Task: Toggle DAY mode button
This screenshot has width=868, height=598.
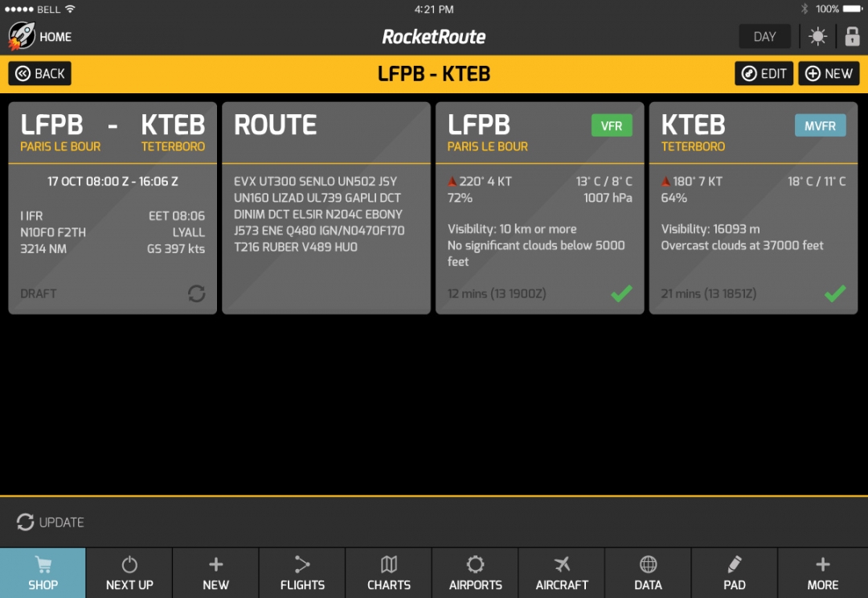Action: tap(764, 37)
